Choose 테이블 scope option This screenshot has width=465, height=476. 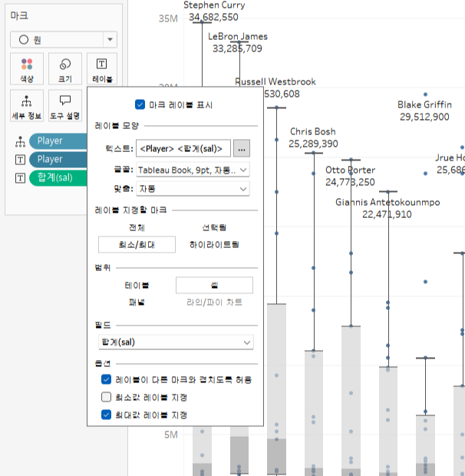[137, 286]
